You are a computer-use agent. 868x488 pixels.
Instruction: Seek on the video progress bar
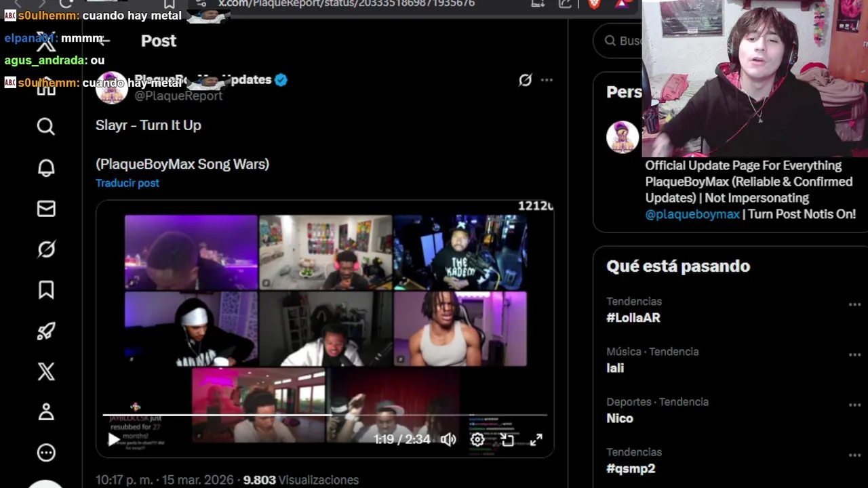[x=325, y=415]
